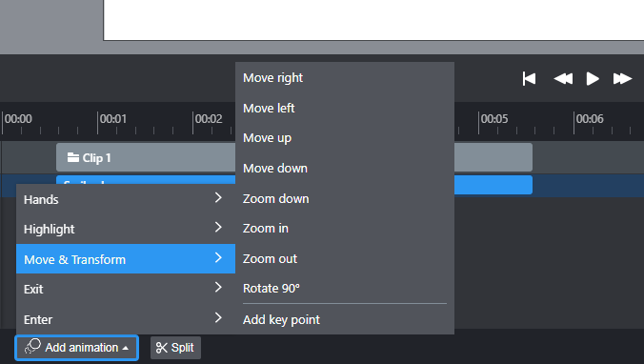Select Move & Transform category
The height and width of the screenshot is (364, 644).
point(126,259)
